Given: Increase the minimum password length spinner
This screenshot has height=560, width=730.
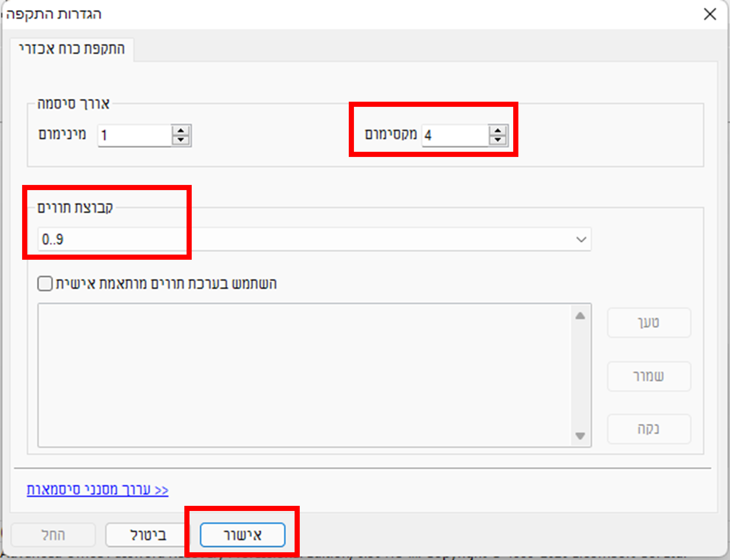Looking at the screenshot, I should coord(181,131).
